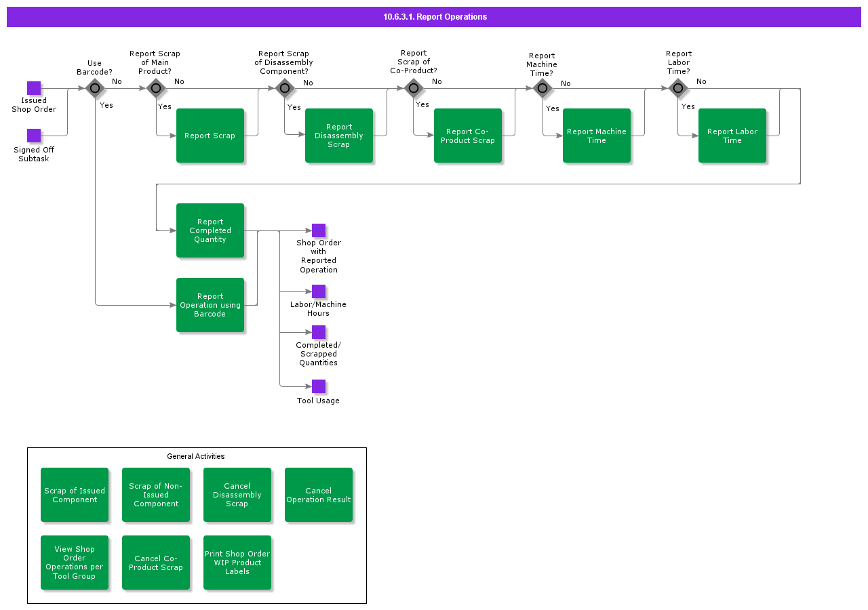
Task: Click the Cancel Operation Result activity
Action: [x=319, y=495]
